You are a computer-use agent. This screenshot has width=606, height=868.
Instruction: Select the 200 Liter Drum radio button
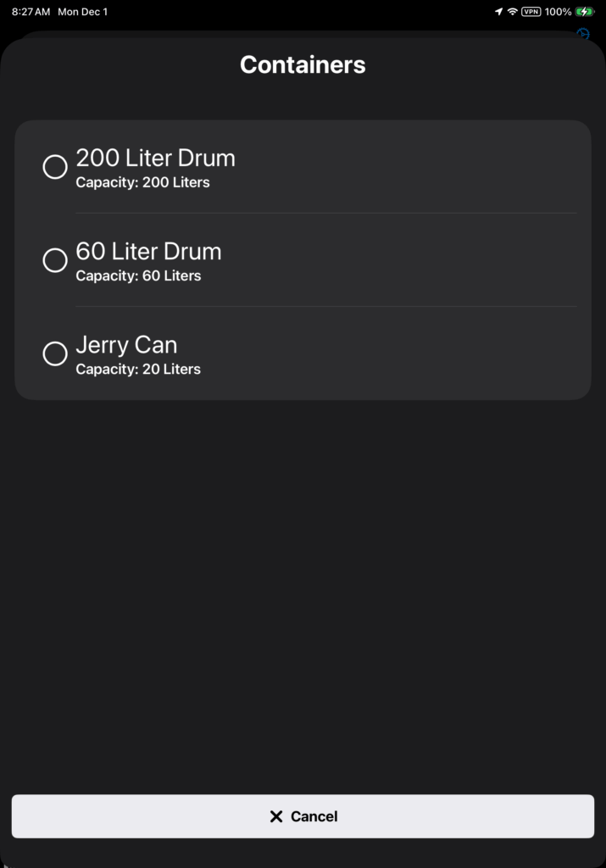55,167
